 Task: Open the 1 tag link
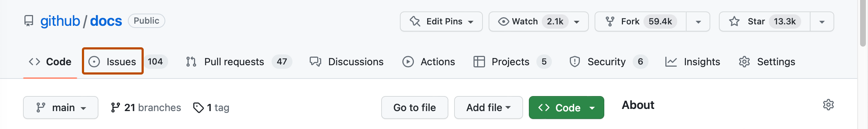[211, 107]
